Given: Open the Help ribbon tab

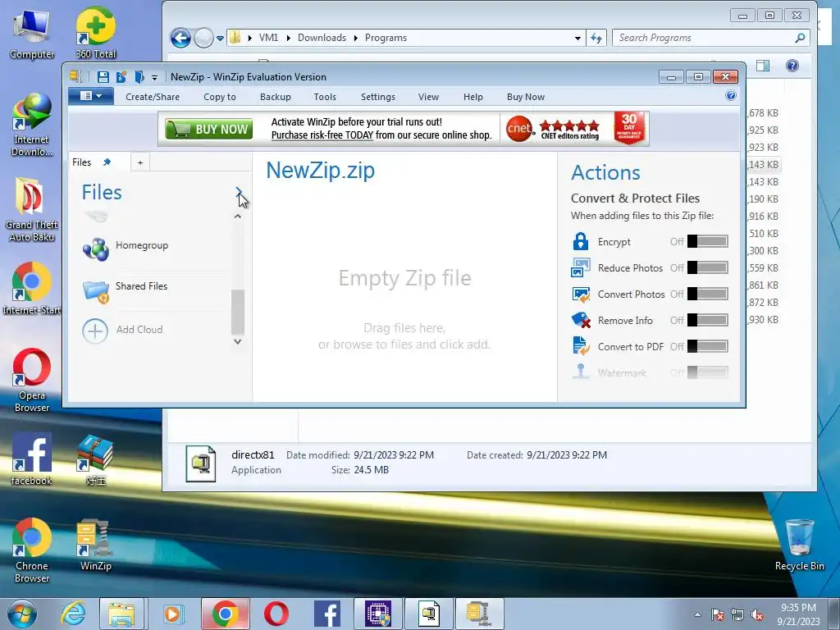Looking at the screenshot, I should 473,97.
